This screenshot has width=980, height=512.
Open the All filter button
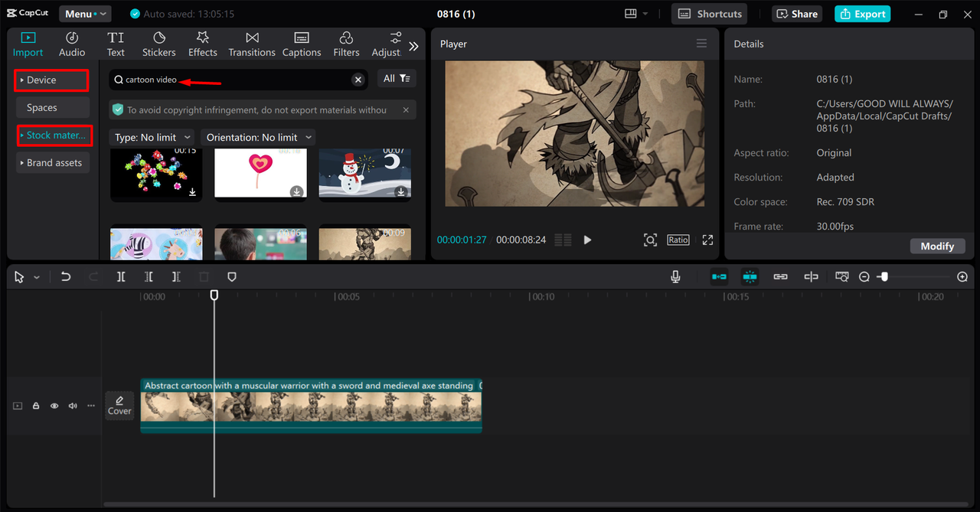coord(397,78)
